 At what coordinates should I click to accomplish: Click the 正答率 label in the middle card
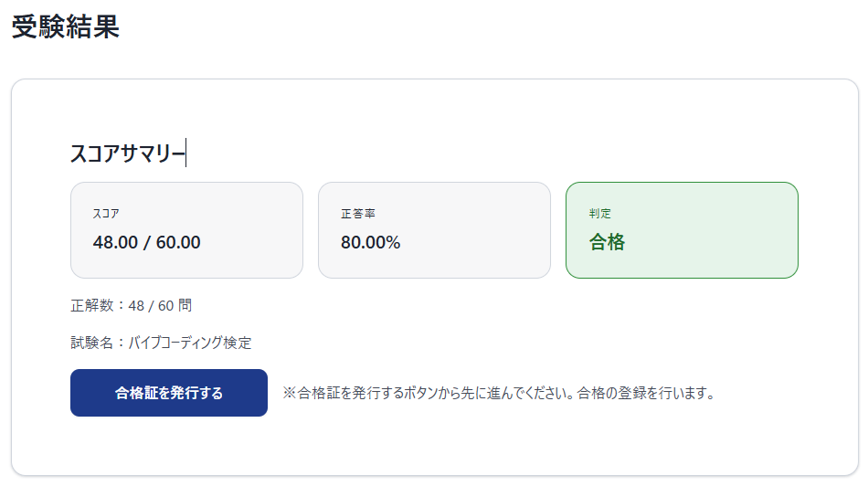tap(358, 214)
